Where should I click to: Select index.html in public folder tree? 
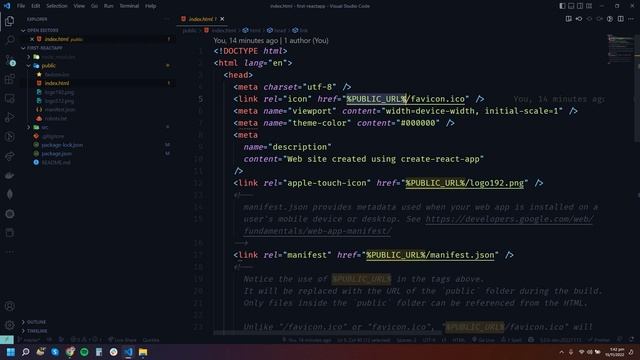(x=57, y=83)
